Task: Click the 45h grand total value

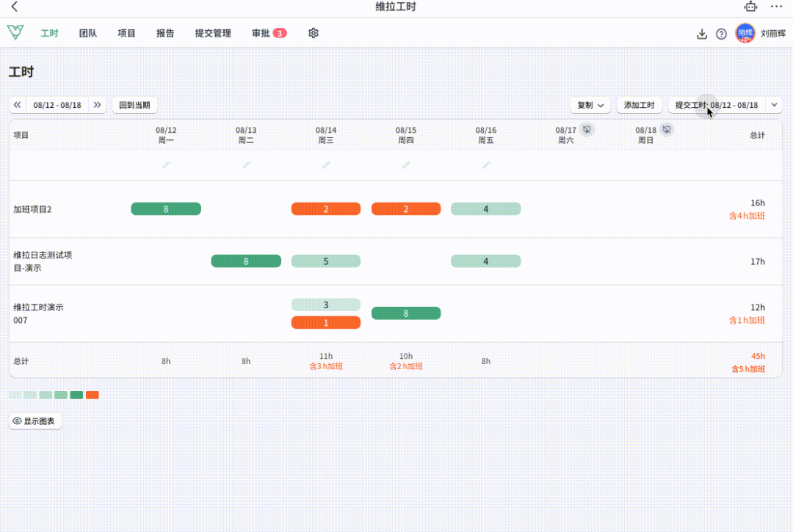Action: (x=758, y=356)
